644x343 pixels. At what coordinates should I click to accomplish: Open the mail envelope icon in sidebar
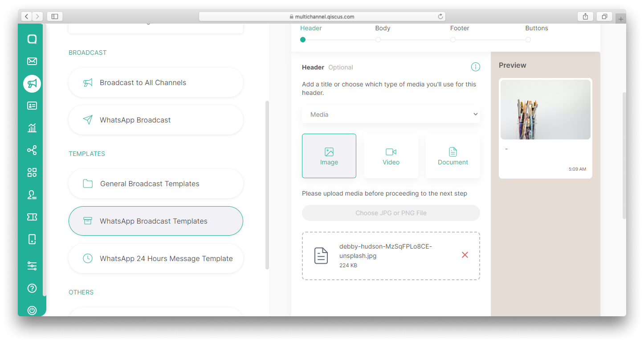coord(32,61)
